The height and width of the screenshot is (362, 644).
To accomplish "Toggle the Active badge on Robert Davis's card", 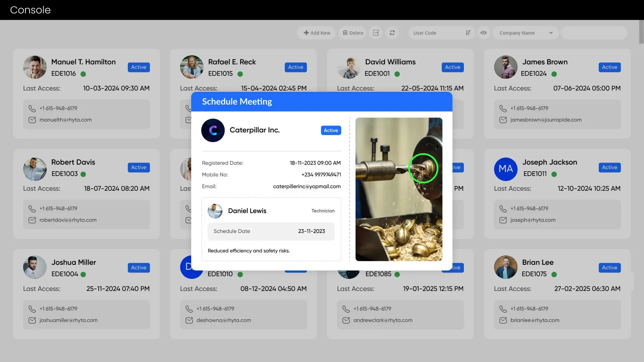I will click(139, 167).
